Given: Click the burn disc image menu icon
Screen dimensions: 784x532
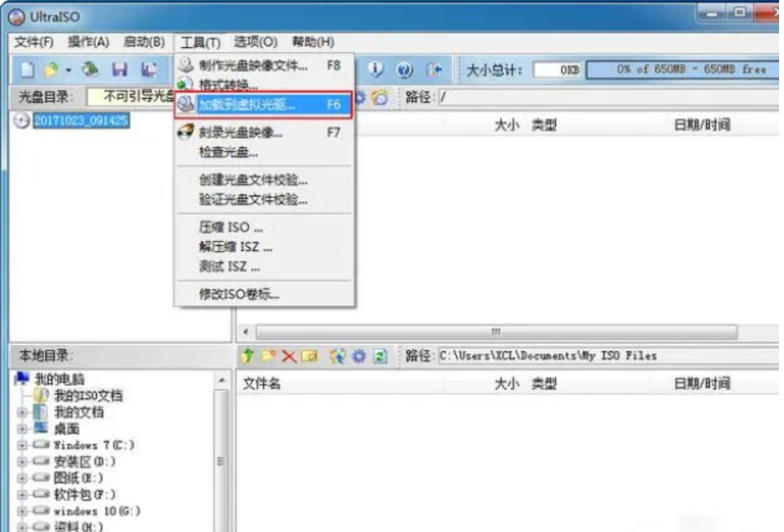Looking at the screenshot, I should 186,132.
